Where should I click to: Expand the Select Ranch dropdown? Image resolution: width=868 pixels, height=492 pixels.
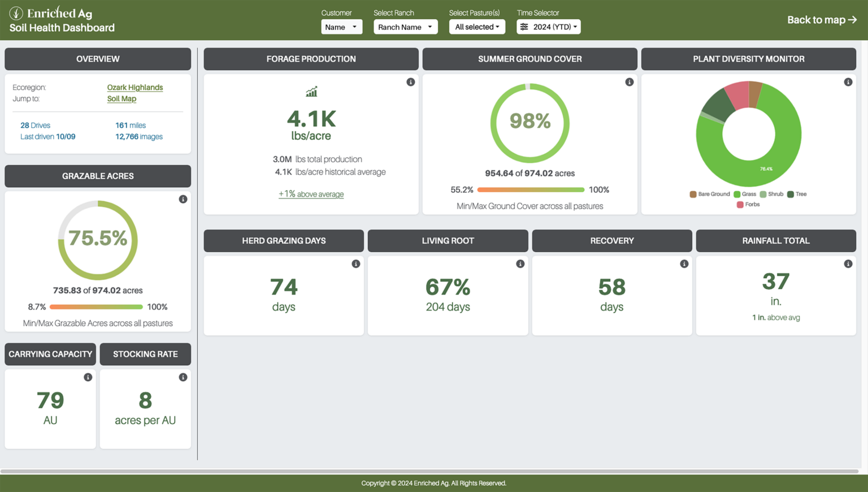[x=405, y=26]
